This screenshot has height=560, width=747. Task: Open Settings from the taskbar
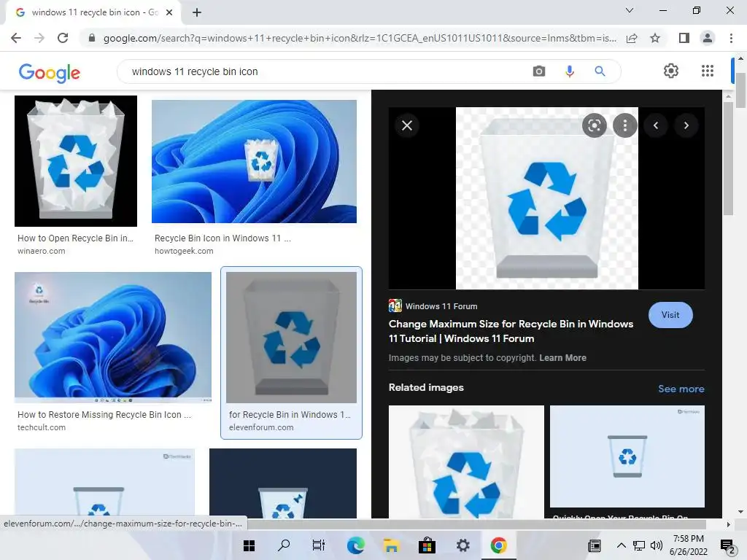click(462, 545)
